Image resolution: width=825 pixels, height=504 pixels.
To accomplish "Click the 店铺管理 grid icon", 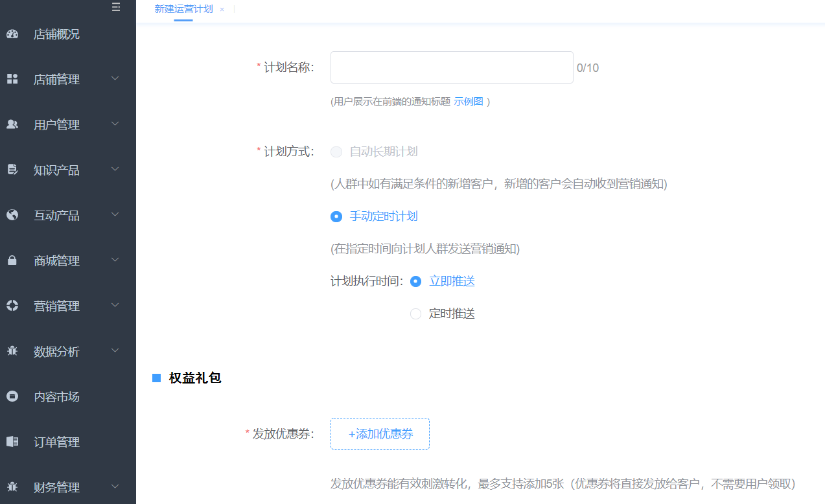I will point(12,79).
